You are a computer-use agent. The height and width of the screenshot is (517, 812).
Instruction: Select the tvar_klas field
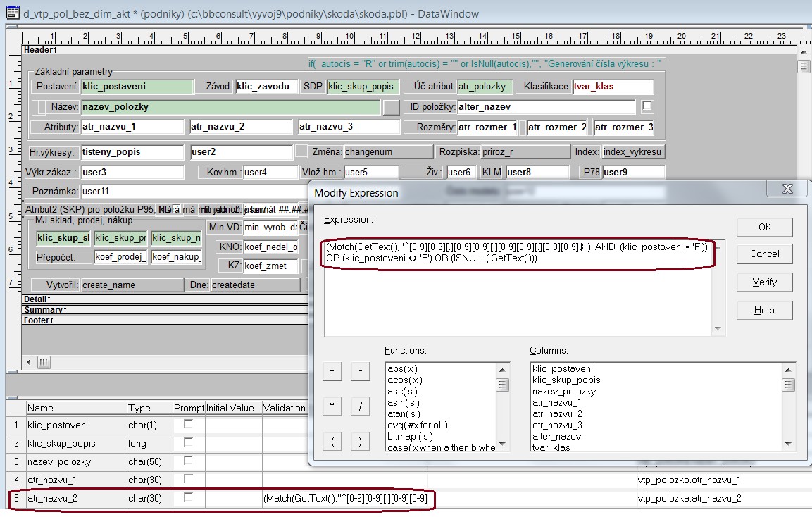point(613,87)
